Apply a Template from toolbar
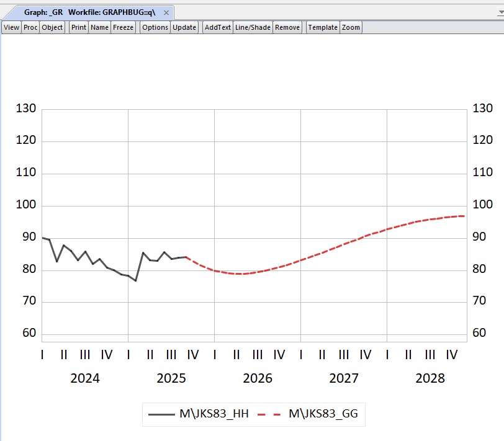 (x=323, y=27)
